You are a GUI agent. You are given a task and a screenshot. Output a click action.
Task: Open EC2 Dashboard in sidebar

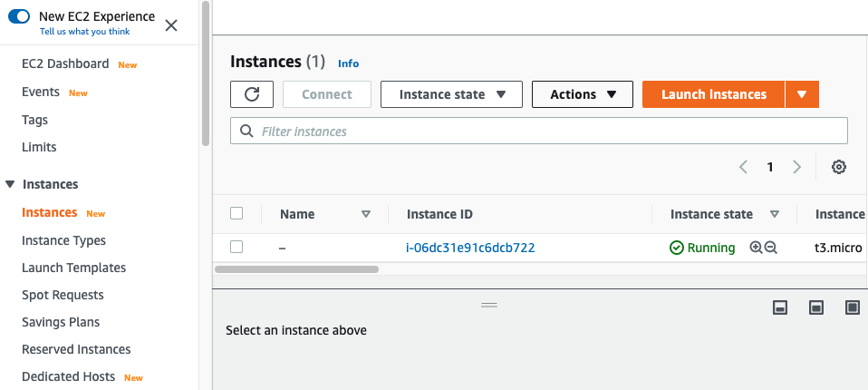65,63
